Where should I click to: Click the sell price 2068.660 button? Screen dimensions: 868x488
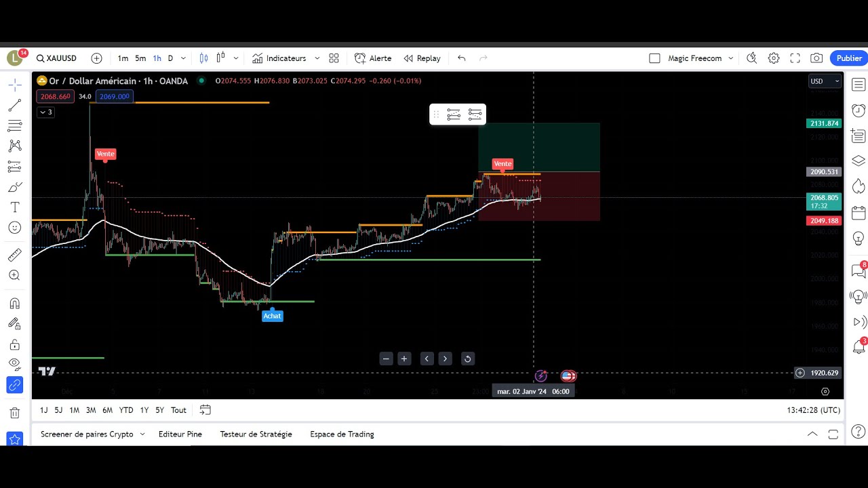(x=55, y=96)
